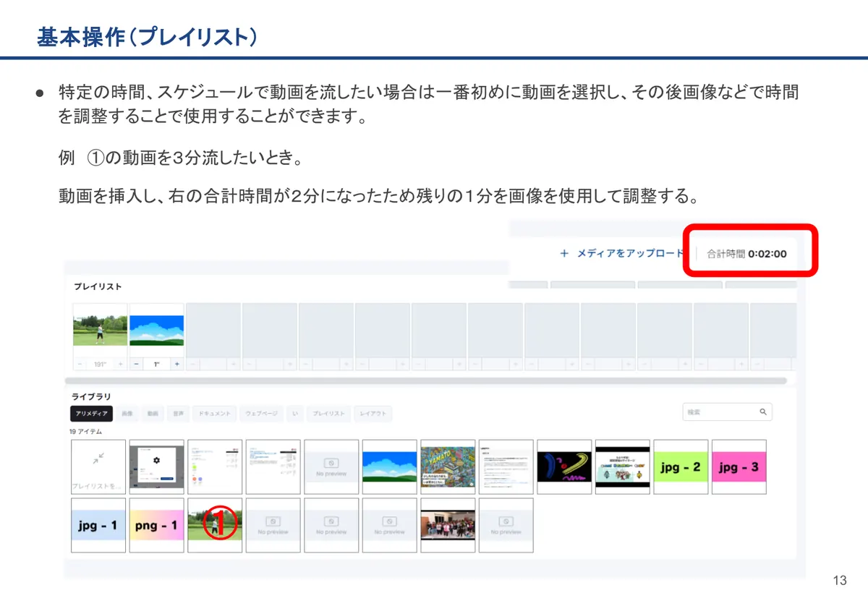Select the gear settings screenshot thumbnail
Screen dimensions: 868x614
pyautogui.click(x=156, y=466)
